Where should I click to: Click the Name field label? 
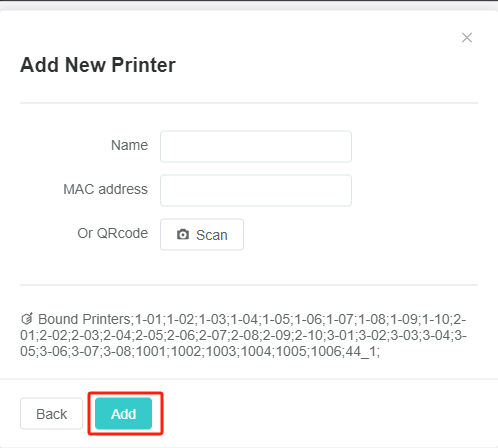click(129, 145)
